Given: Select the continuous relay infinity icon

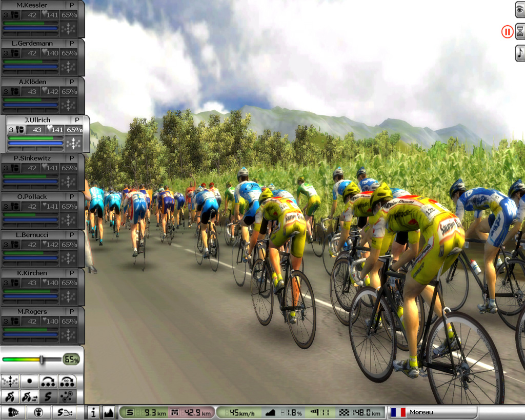Looking at the screenshot, I should coord(67,382).
